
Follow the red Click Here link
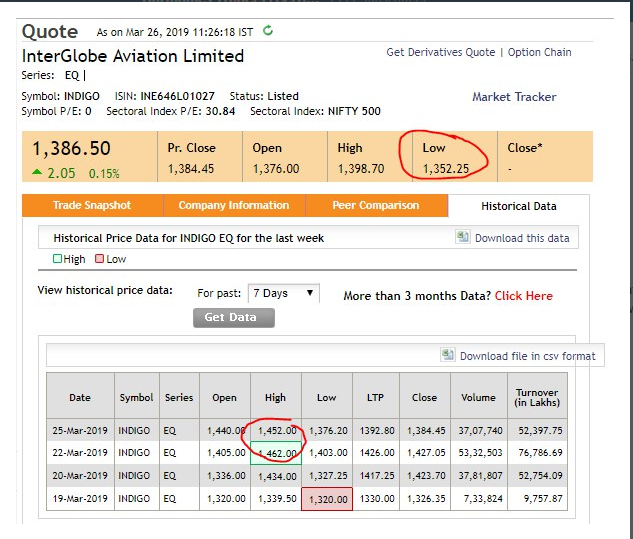(524, 296)
